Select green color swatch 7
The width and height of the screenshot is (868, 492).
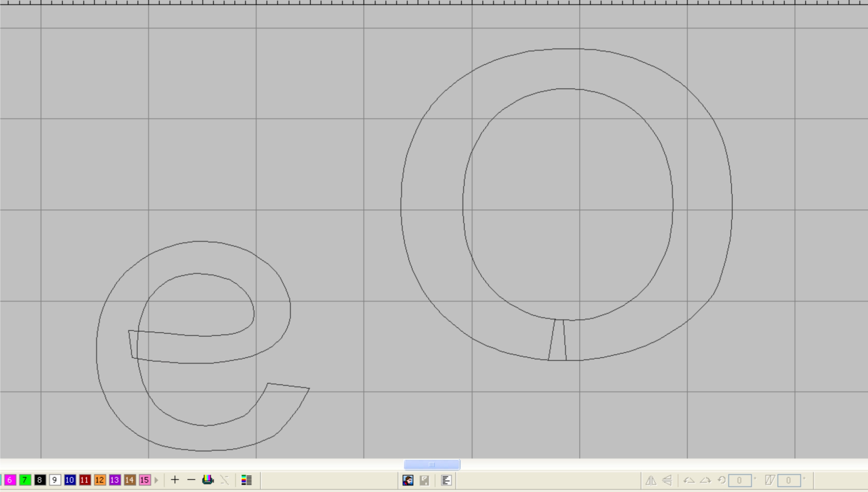[25, 480]
